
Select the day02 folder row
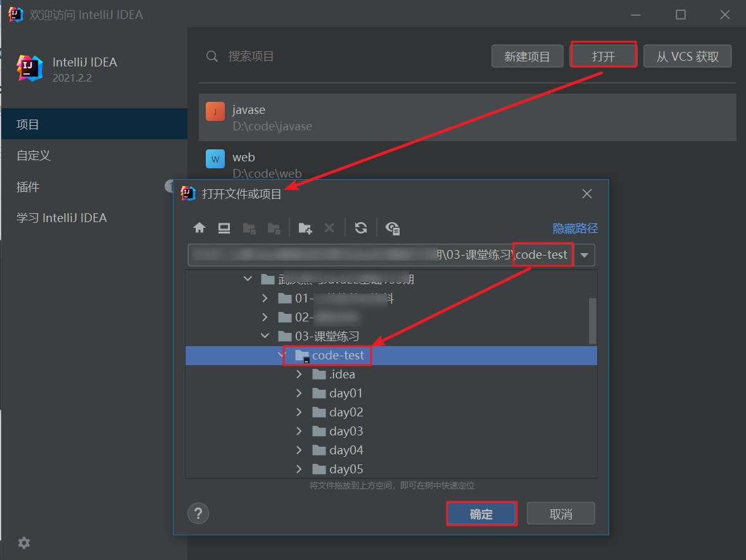tap(391, 412)
